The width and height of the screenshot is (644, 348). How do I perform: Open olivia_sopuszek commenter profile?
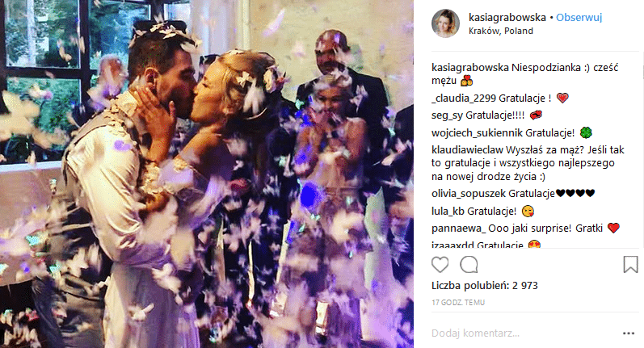tap(469, 193)
